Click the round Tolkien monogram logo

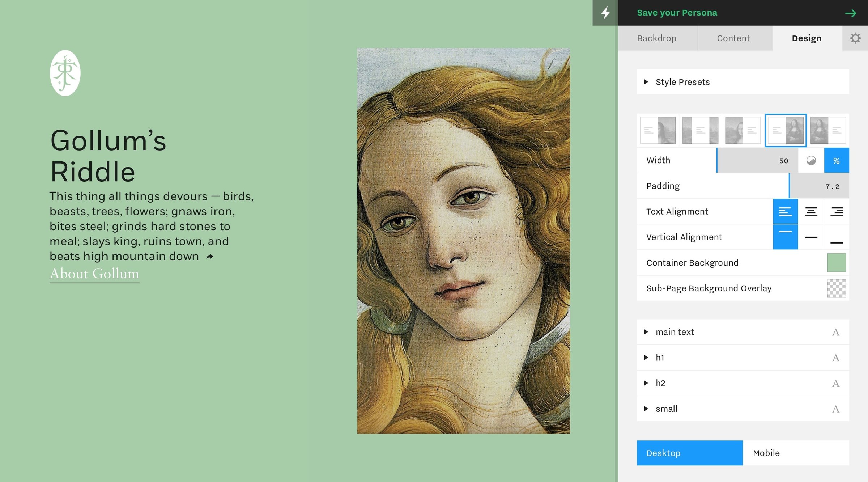65,73
